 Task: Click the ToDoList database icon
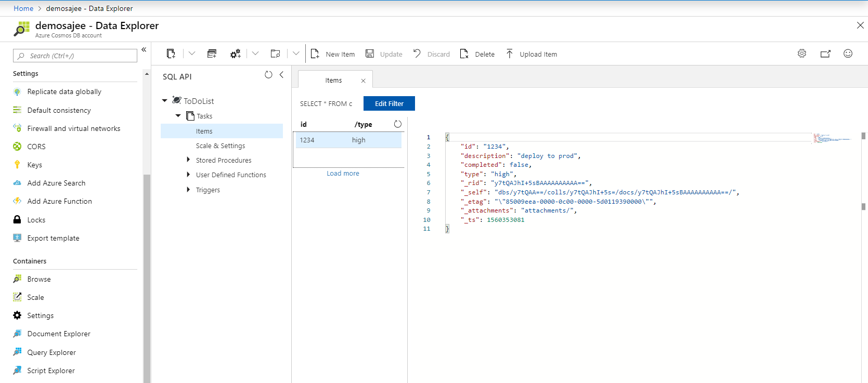tap(177, 100)
